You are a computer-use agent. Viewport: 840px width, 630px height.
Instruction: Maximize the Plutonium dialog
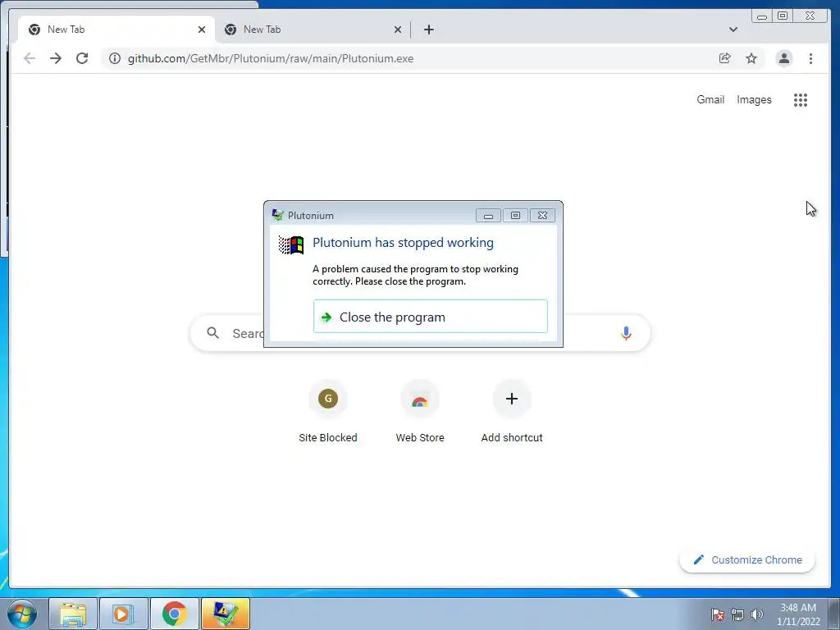[x=515, y=216]
